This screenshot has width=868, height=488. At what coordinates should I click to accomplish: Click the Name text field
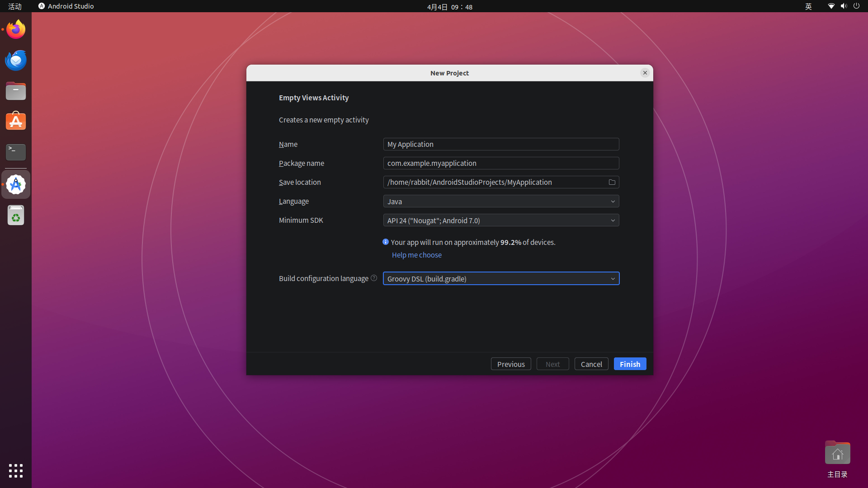501,144
